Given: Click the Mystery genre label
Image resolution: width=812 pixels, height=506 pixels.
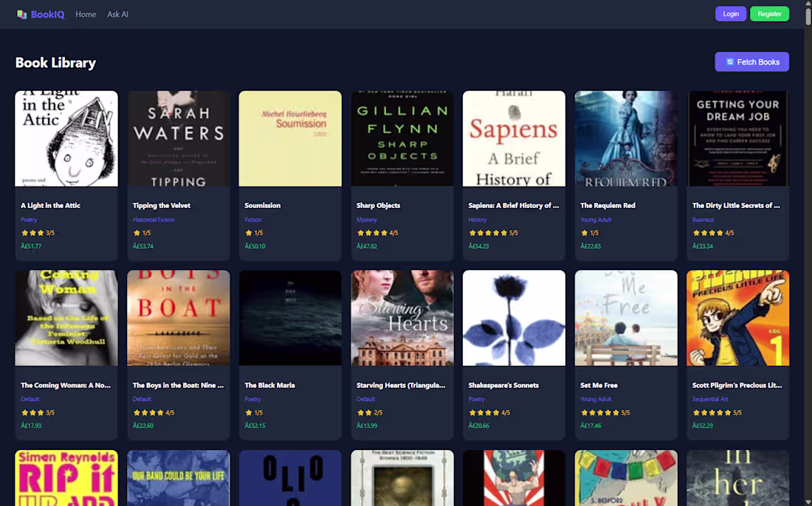Looking at the screenshot, I should click(x=367, y=220).
